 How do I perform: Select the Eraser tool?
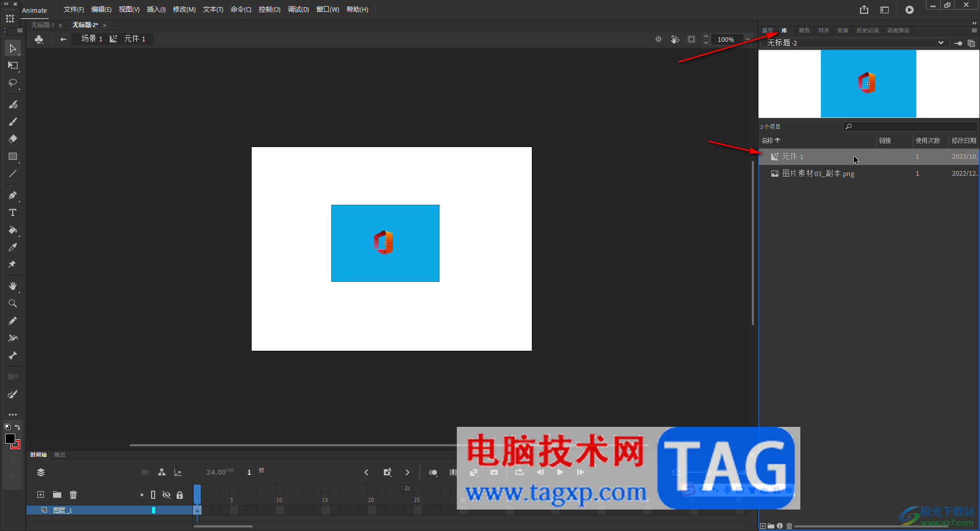pyautogui.click(x=13, y=139)
